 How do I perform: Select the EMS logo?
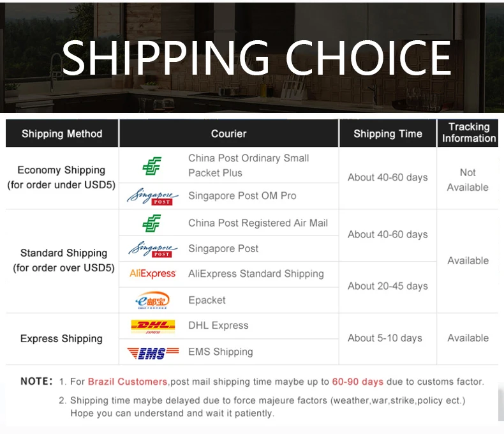pos(153,353)
